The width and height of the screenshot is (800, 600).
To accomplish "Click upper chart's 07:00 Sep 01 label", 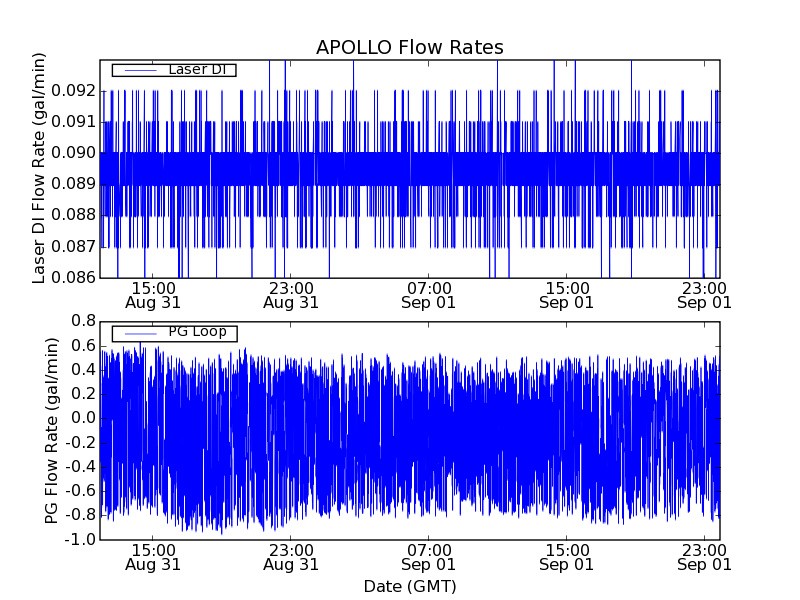I will click(429, 295).
